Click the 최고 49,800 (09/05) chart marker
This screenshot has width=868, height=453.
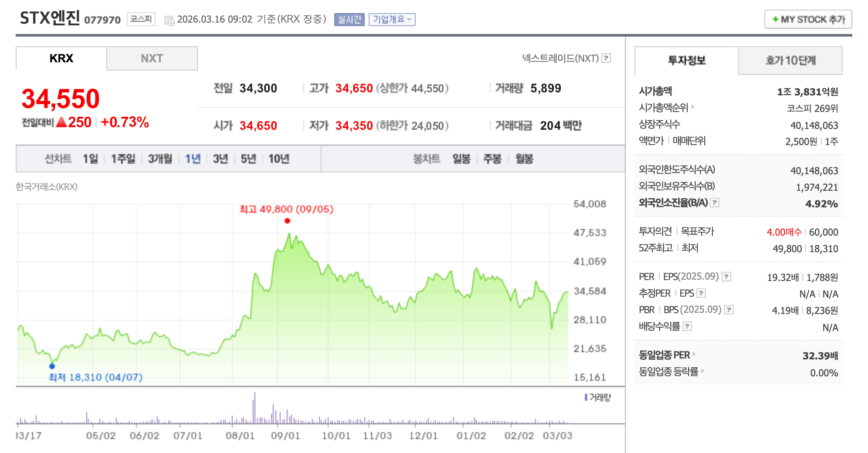287,221
